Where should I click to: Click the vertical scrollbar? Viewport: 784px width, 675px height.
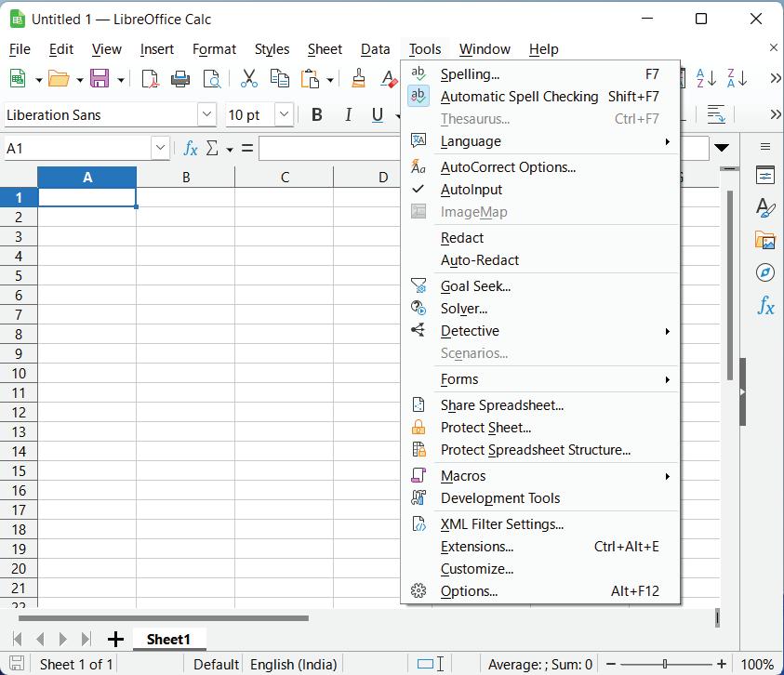[730, 285]
